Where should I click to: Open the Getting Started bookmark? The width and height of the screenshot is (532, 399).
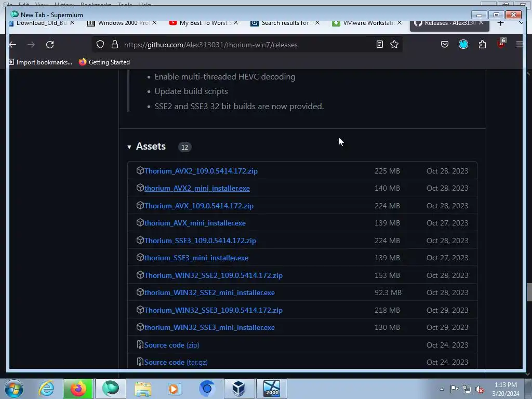pyautogui.click(x=104, y=62)
